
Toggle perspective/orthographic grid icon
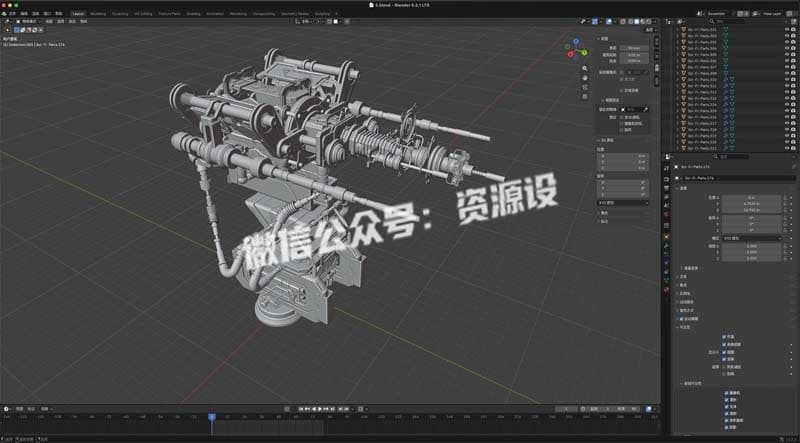point(585,96)
